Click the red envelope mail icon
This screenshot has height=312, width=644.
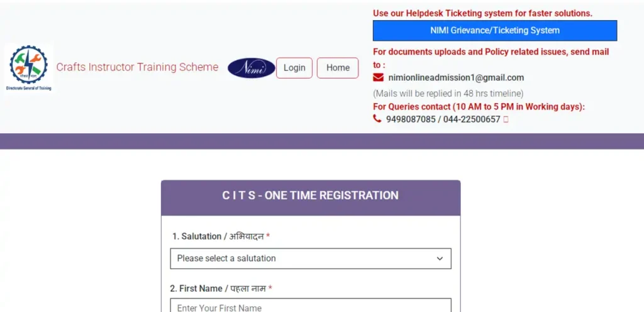pyautogui.click(x=378, y=77)
